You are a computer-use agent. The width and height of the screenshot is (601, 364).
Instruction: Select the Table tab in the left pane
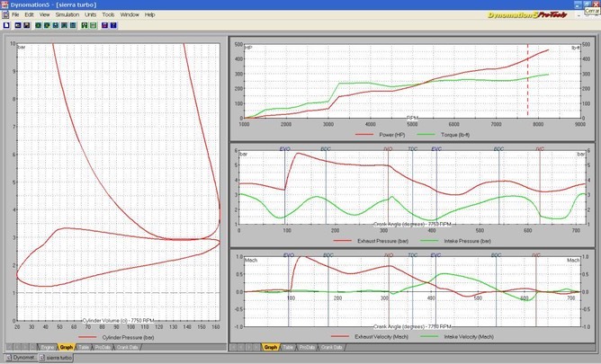pos(84,347)
